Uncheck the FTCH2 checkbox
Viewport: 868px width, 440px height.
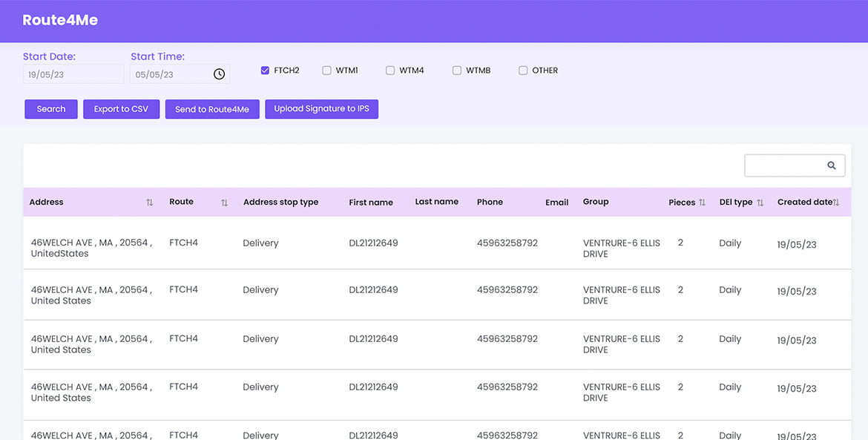(x=265, y=70)
